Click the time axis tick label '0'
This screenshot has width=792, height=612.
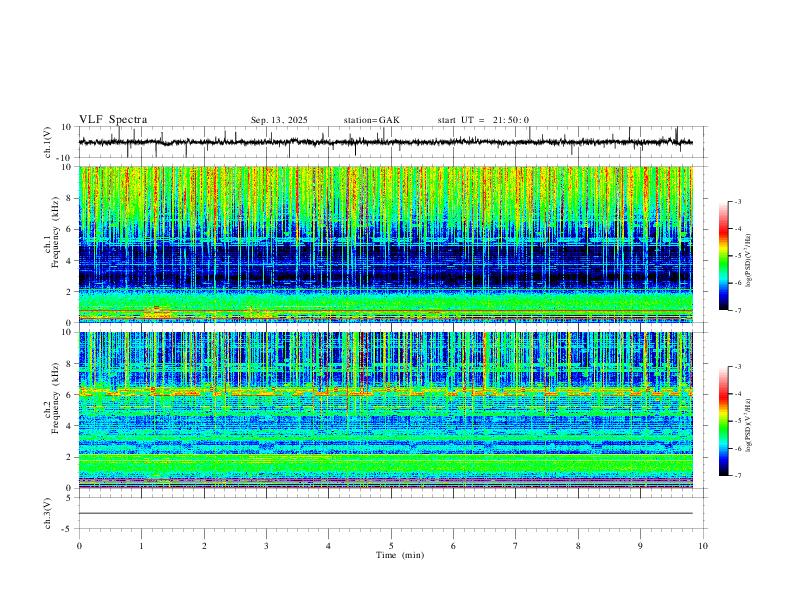79,546
